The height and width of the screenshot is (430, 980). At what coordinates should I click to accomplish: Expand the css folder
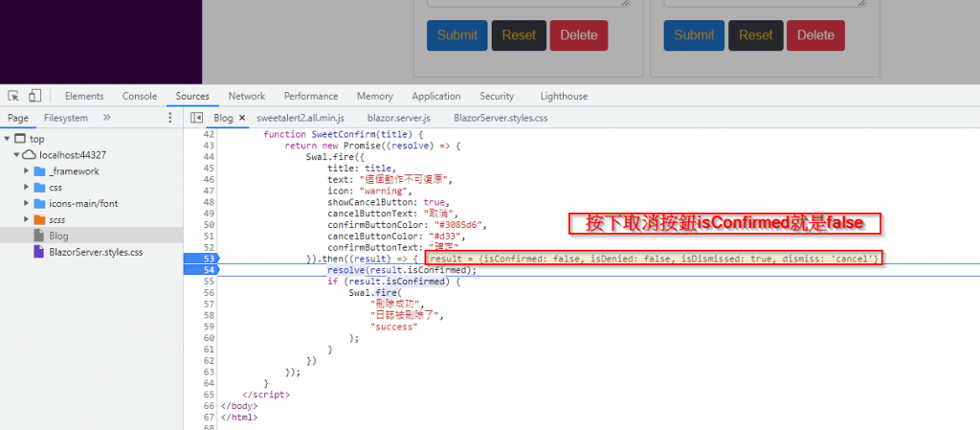(27, 188)
